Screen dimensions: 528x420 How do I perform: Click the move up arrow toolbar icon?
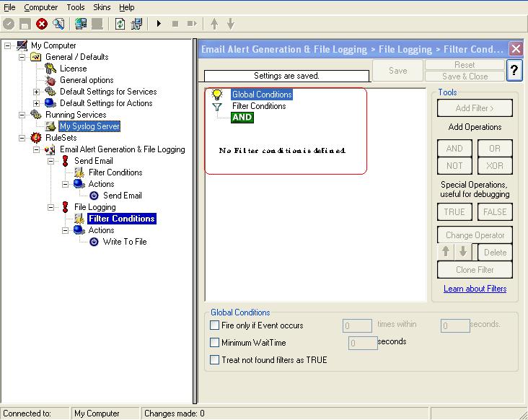214,24
